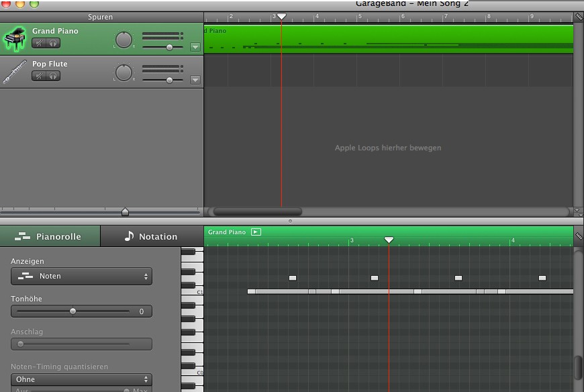
Task: Switch to the Notation tab
Action: click(152, 236)
